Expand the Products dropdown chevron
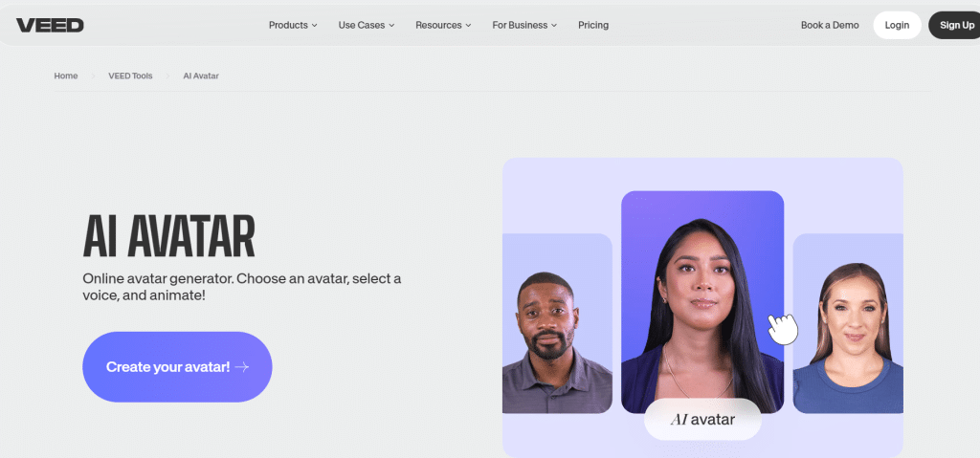Screen dimensions: 980x458 click(314, 26)
